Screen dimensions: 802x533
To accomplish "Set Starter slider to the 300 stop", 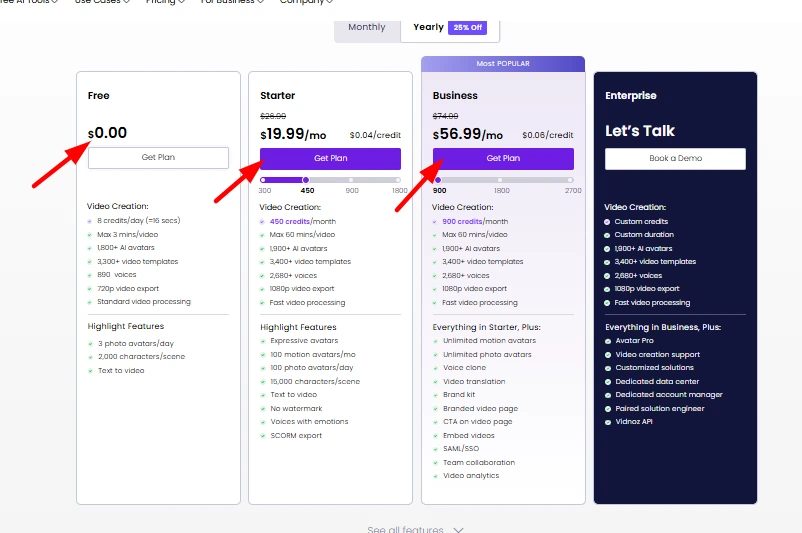I will tap(263, 180).
